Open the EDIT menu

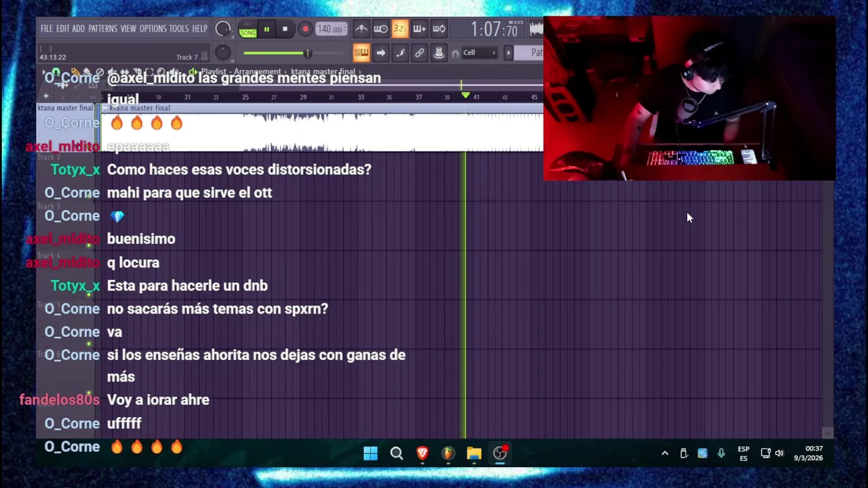(62, 28)
